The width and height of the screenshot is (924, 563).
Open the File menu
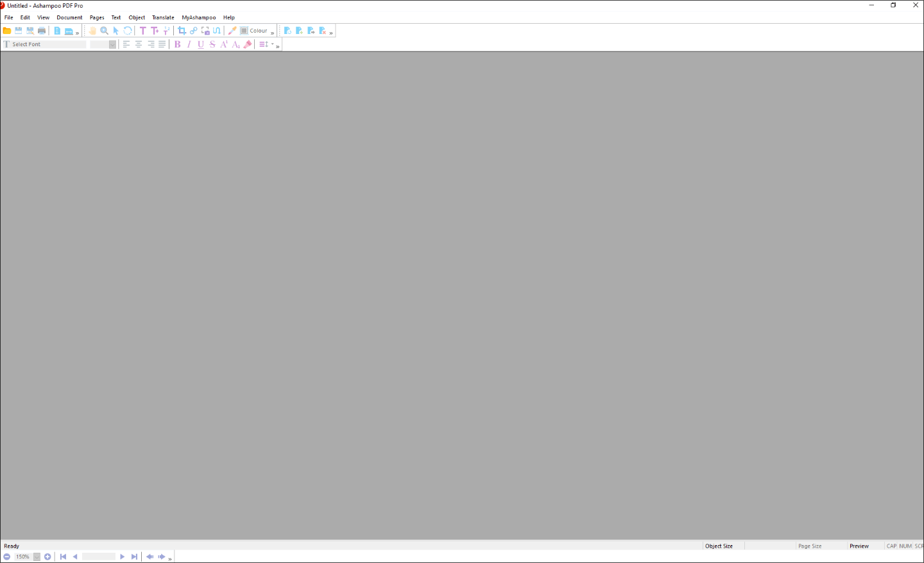(x=9, y=17)
